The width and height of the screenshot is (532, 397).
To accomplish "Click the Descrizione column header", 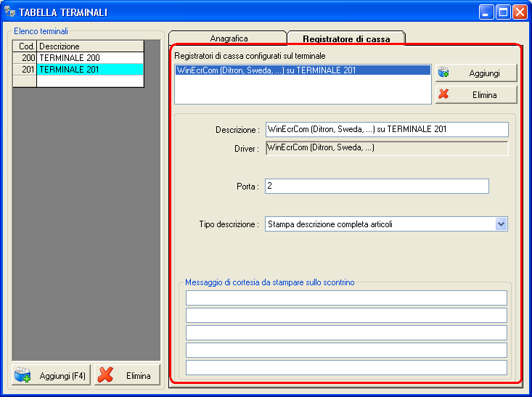I will (90, 46).
